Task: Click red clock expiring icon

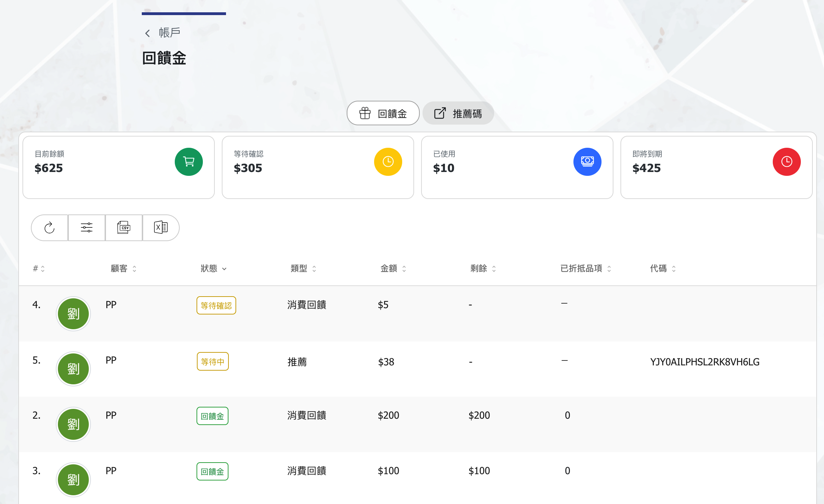Action: pyautogui.click(x=786, y=162)
